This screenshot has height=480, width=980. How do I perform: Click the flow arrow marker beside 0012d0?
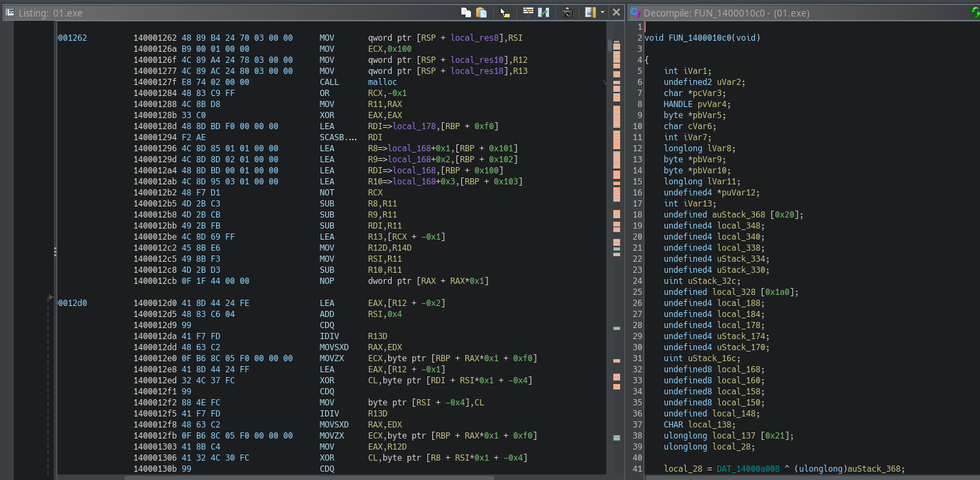50,298
